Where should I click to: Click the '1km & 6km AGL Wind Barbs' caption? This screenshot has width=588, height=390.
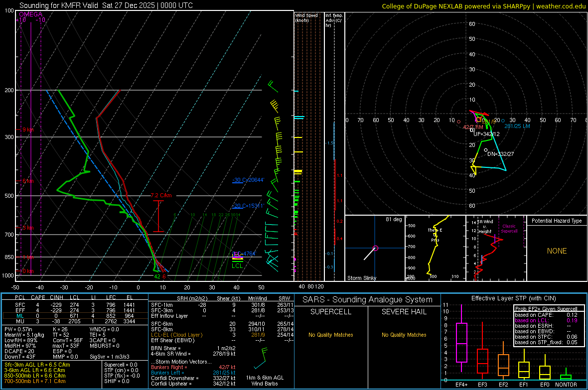coord(265,381)
